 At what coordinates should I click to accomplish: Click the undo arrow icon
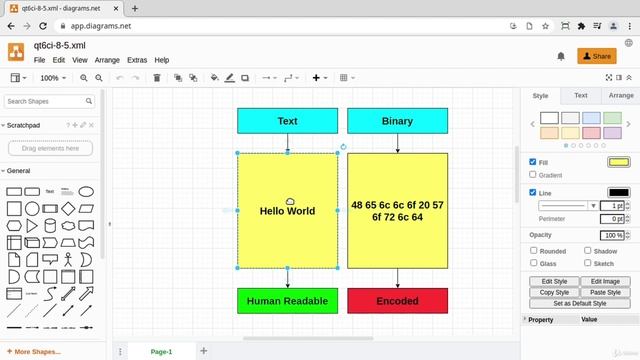(x=120, y=78)
